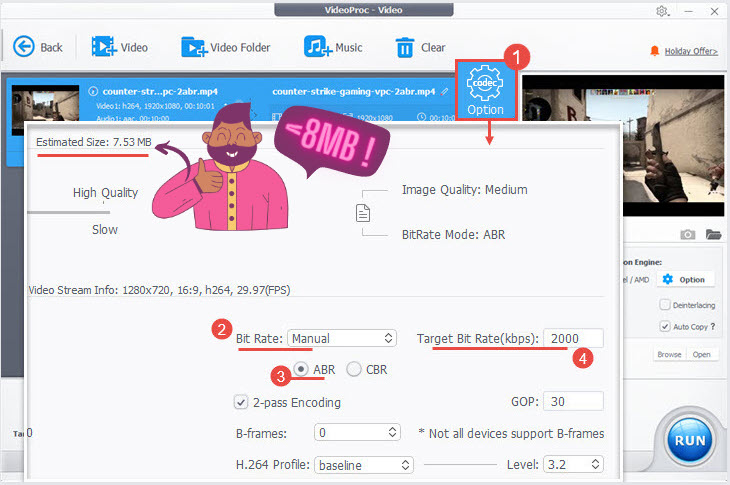Click the document icon beside Image Quality
This screenshot has height=485, width=730.
pos(363,213)
